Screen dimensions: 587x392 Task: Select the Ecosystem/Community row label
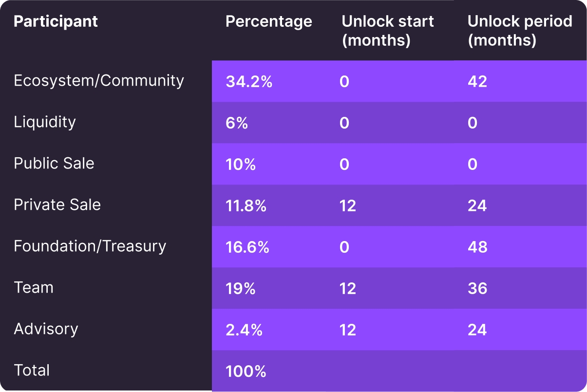(x=99, y=81)
